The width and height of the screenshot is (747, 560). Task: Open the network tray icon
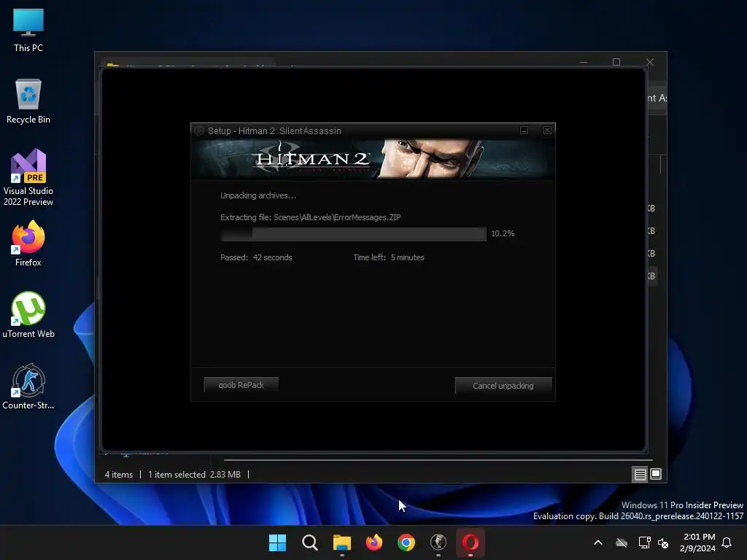click(x=644, y=542)
